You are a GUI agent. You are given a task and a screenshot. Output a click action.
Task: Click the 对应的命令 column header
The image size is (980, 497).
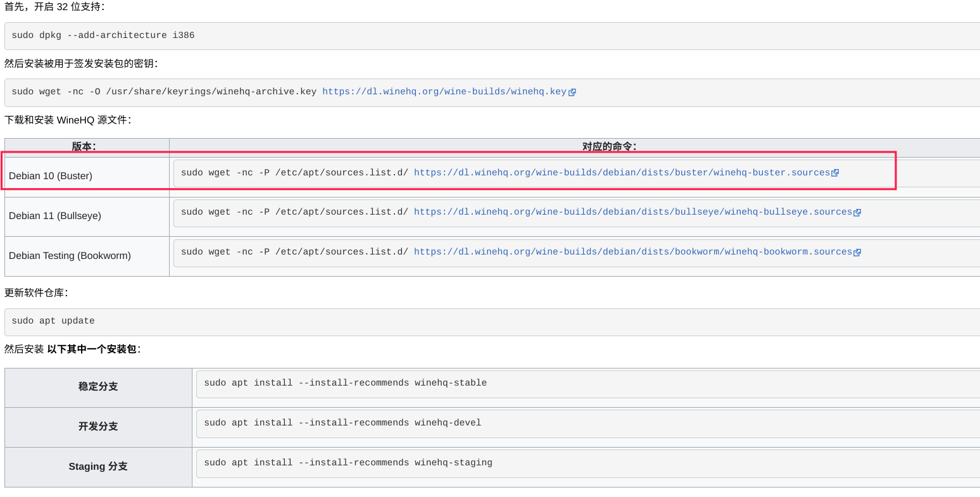tap(609, 146)
